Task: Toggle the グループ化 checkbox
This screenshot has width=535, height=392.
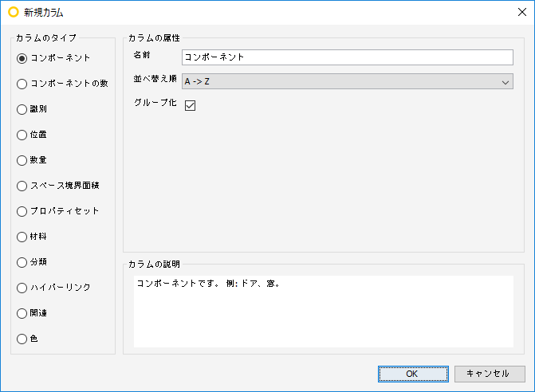Action: [190, 105]
